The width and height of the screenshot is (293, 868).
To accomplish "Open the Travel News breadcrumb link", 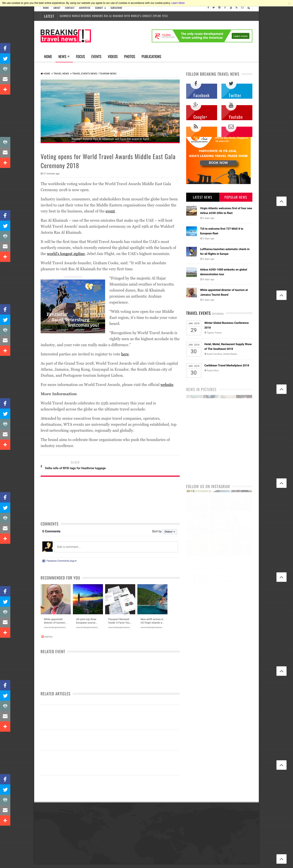I will (61, 74).
